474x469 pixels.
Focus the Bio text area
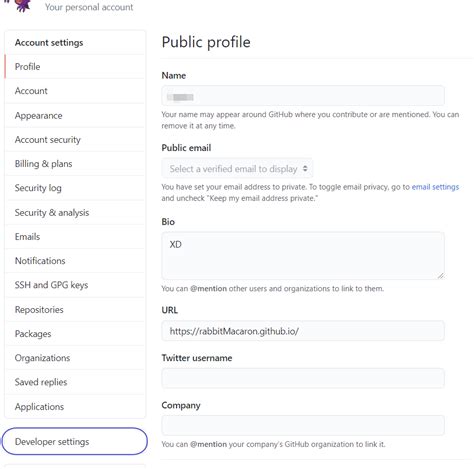(303, 255)
